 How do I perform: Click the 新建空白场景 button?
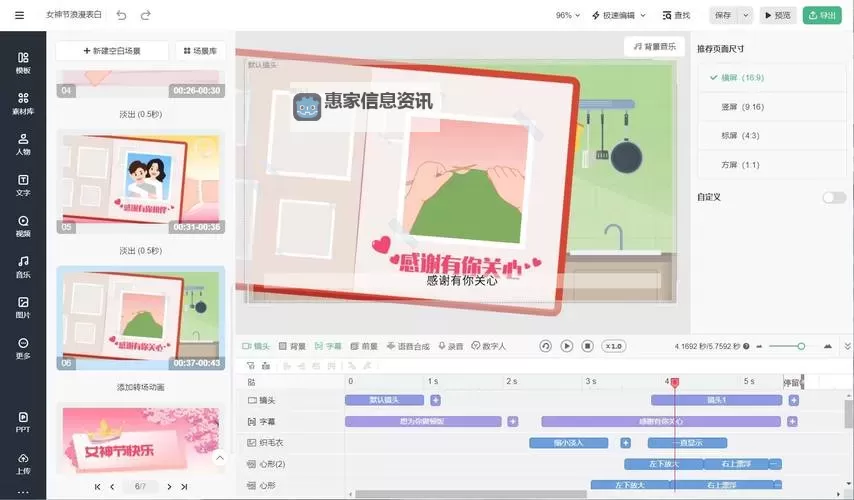click(112, 51)
